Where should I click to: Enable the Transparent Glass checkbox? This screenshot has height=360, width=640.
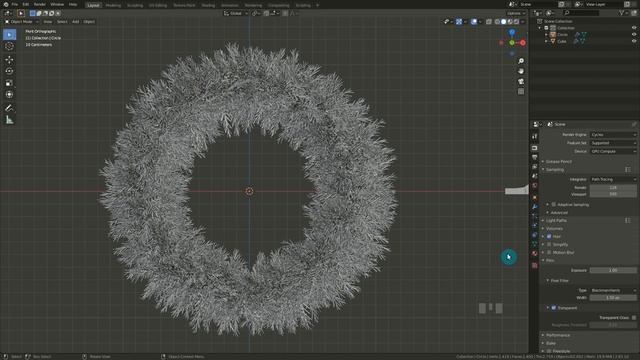634,318
